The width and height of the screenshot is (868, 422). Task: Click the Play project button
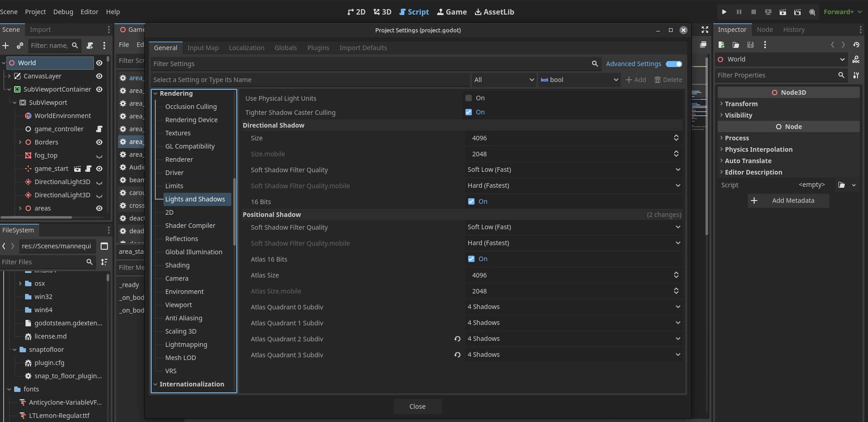click(724, 12)
